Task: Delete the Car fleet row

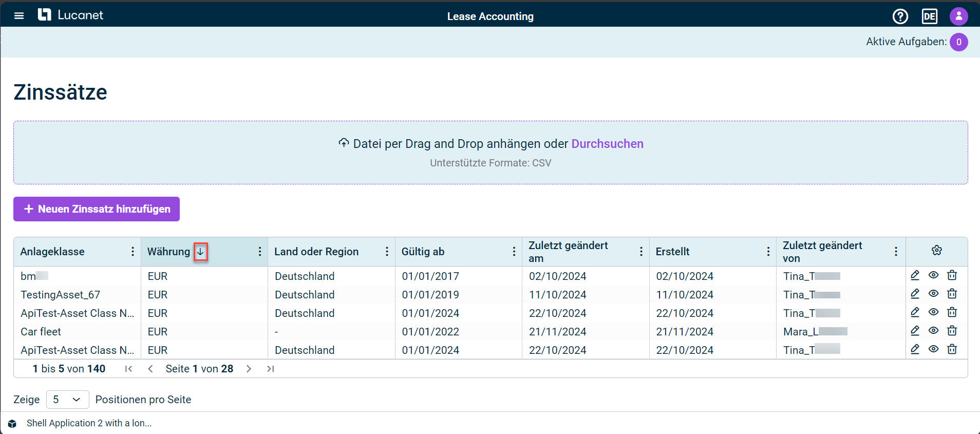Action: 952,331
